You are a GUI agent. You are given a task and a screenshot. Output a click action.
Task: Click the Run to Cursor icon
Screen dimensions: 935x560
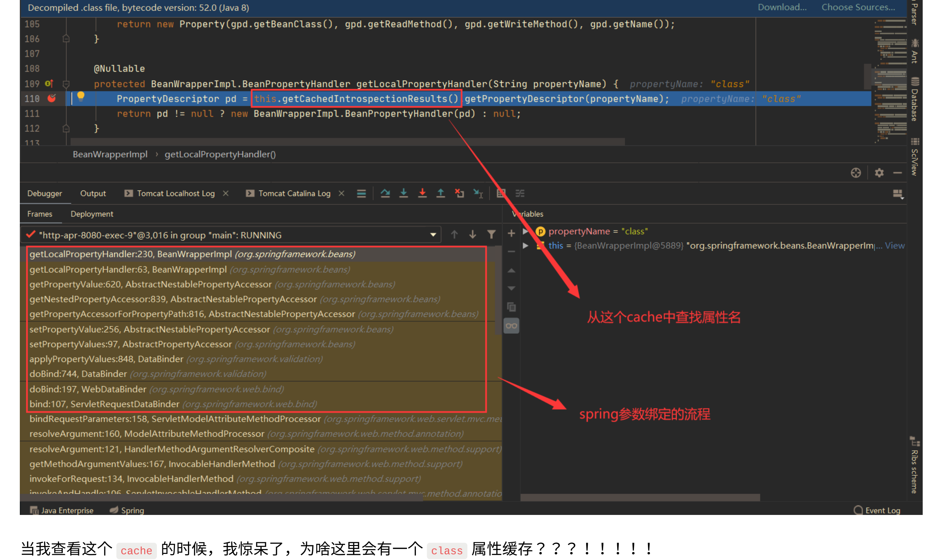(x=478, y=193)
